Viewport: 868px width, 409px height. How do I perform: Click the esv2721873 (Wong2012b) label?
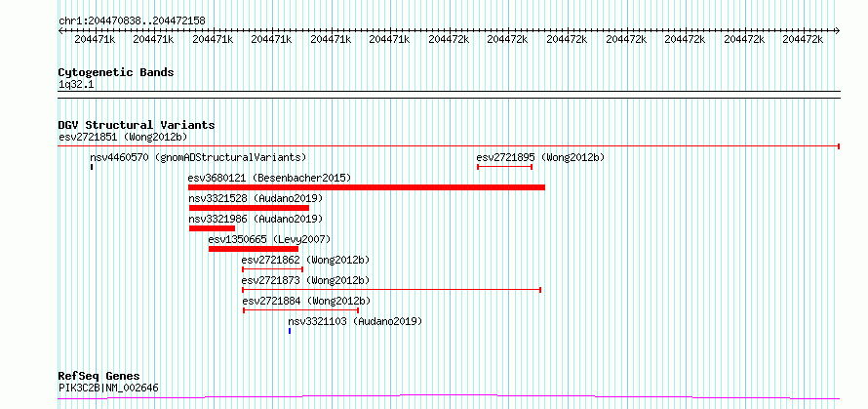pos(305,280)
